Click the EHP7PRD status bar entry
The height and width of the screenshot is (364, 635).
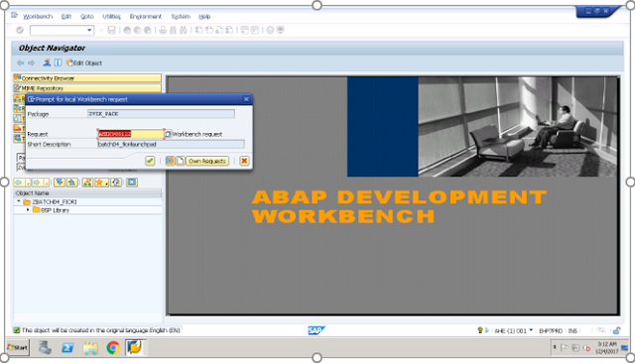[x=551, y=331]
